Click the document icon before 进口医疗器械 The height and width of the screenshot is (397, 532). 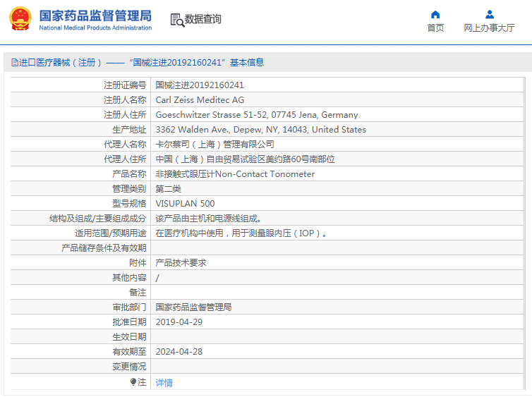coord(15,62)
